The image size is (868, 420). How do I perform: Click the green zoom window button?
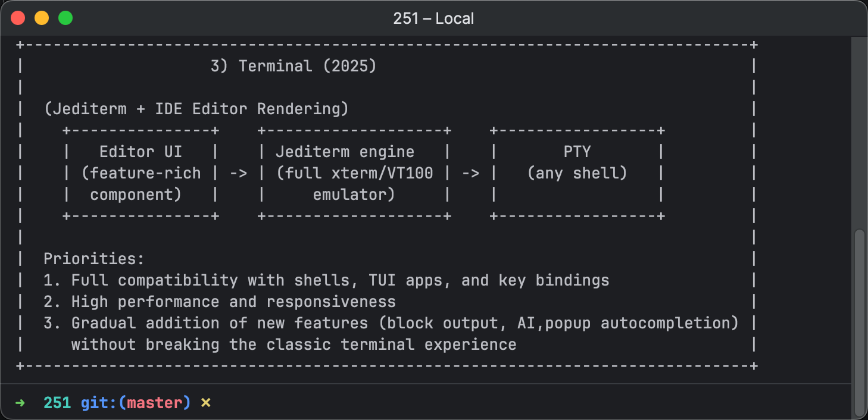click(65, 18)
